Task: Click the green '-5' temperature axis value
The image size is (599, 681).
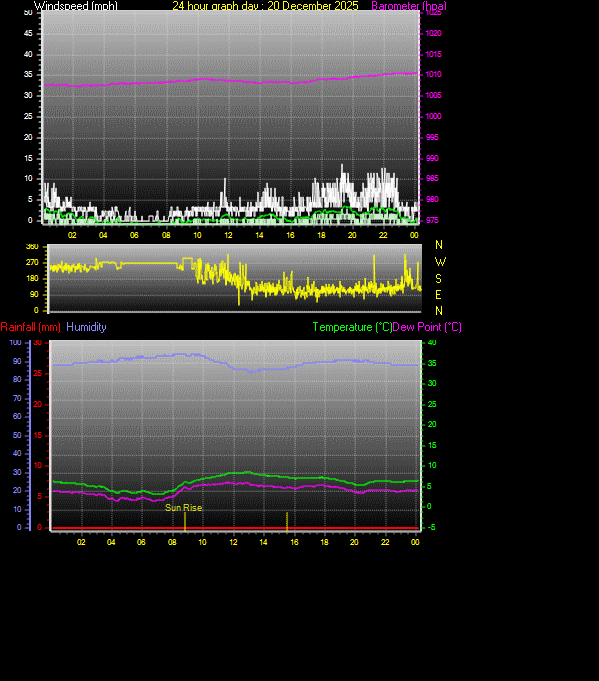Action: [x=431, y=527]
